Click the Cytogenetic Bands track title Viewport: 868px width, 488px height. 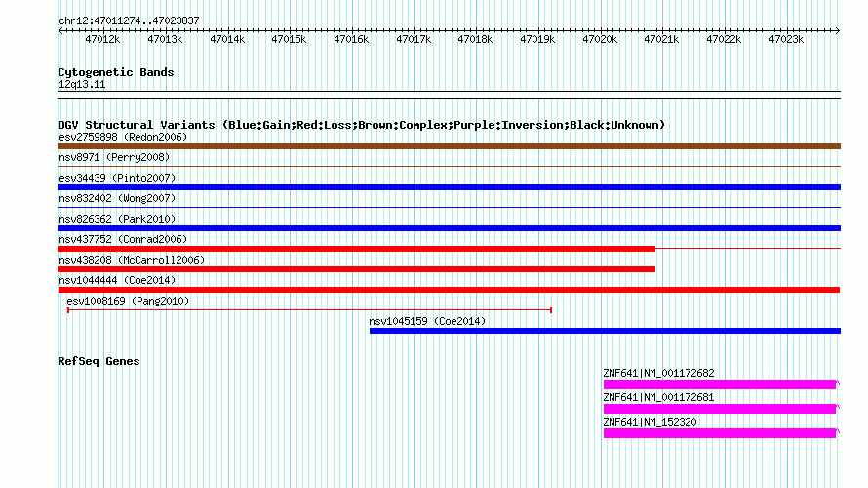click(x=116, y=72)
